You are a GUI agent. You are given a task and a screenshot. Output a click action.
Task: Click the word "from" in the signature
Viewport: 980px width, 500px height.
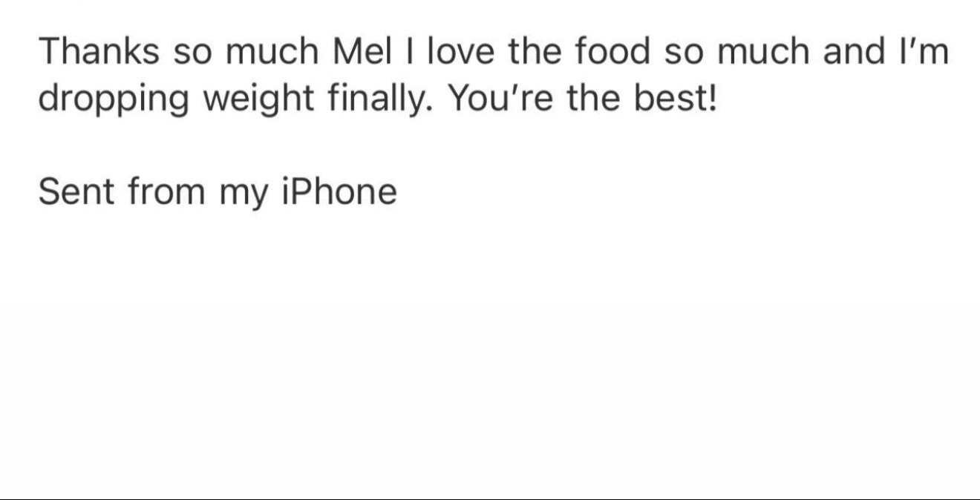coord(166,192)
